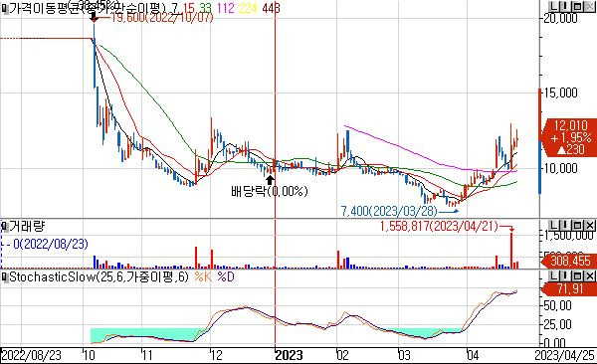
Task: Select the 7-day moving average label
Action: tap(174, 8)
